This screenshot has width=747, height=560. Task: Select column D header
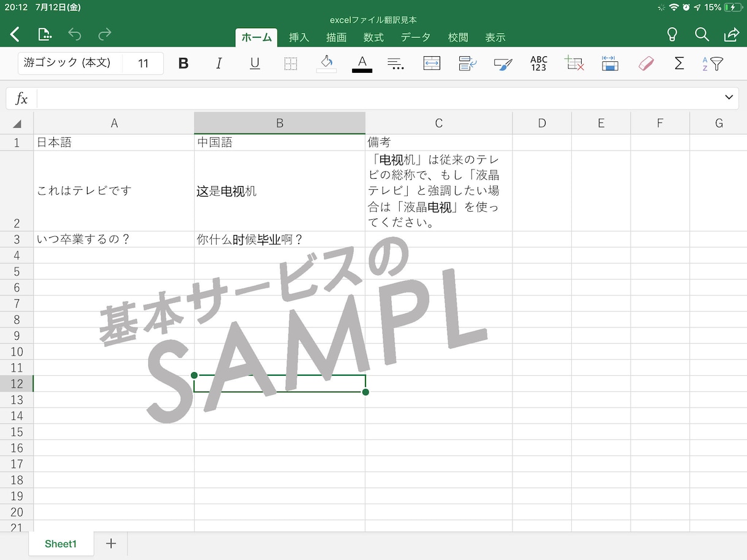(542, 123)
